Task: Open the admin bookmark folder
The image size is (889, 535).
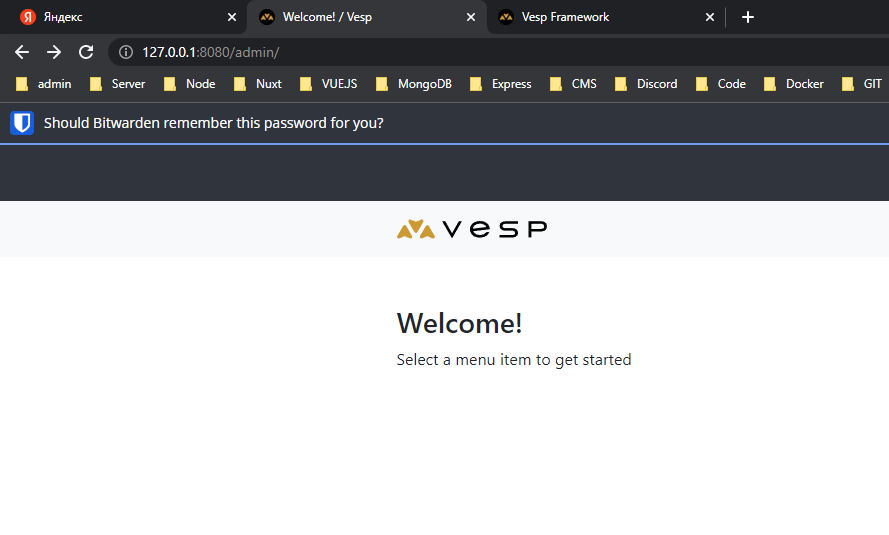Action: [44, 84]
